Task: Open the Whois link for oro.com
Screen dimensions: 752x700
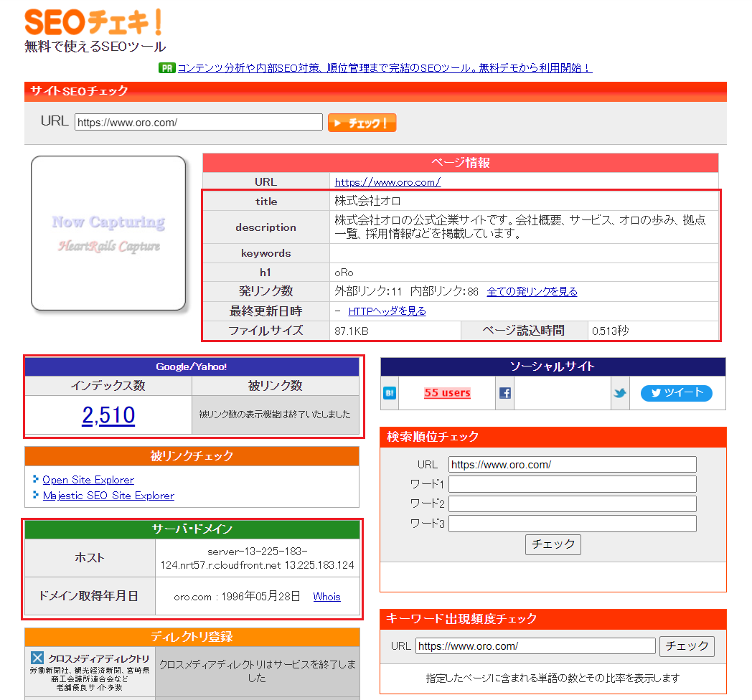Action: tap(326, 597)
